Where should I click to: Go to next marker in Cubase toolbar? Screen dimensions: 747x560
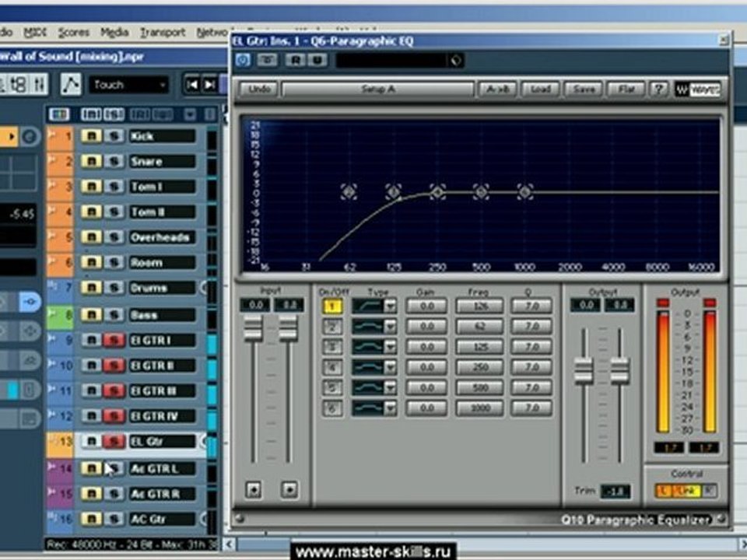coord(209,85)
